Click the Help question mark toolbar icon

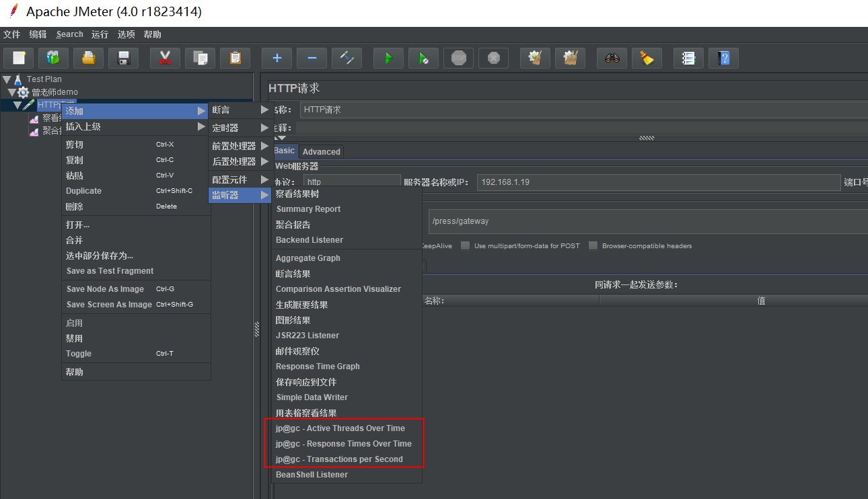click(x=723, y=58)
